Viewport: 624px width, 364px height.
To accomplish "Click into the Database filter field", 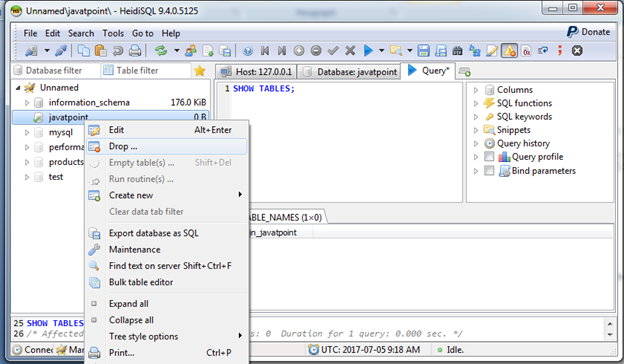I will (56, 70).
